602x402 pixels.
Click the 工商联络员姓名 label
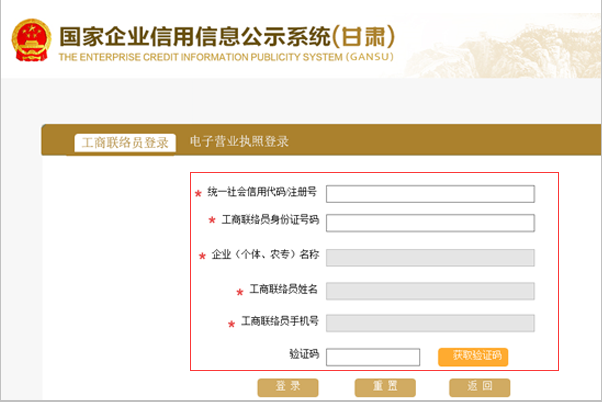click(x=284, y=289)
